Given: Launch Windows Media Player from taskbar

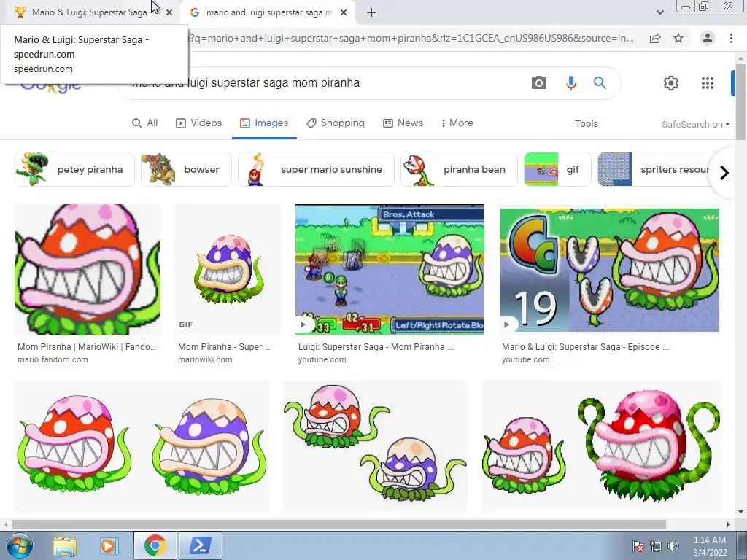Looking at the screenshot, I should [108, 545].
